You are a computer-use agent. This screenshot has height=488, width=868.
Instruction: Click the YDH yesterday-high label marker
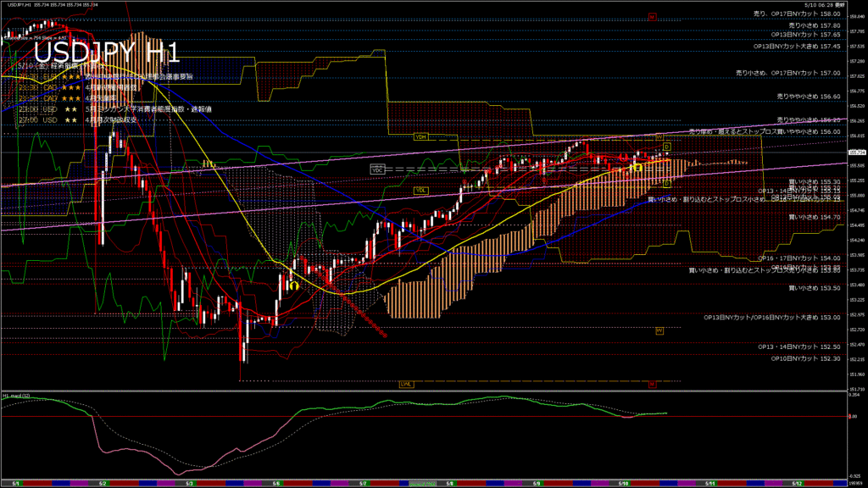pyautogui.click(x=420, y=136)
